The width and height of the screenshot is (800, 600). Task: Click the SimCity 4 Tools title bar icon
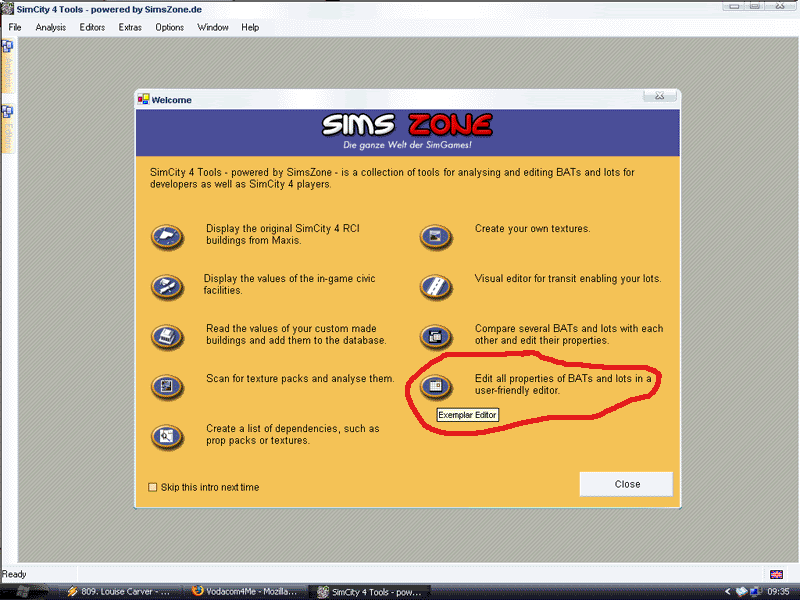click(x=7, y=9)
